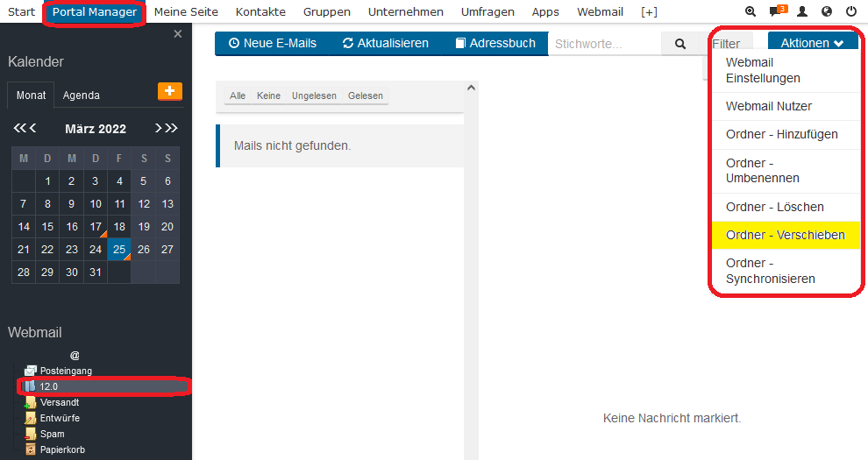Click the Spam folder icon
The image size is (868, 460).
click(31, 434)
